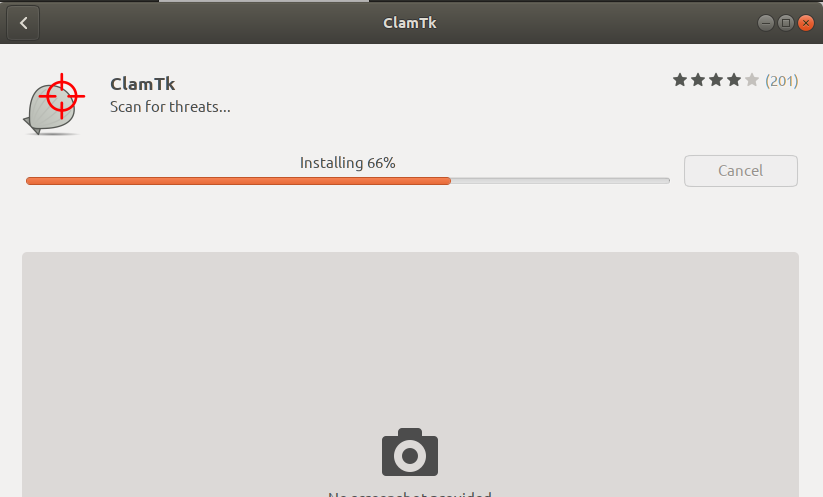
Task: Click the Scan for threats subtitle
Action: point(170,107)
